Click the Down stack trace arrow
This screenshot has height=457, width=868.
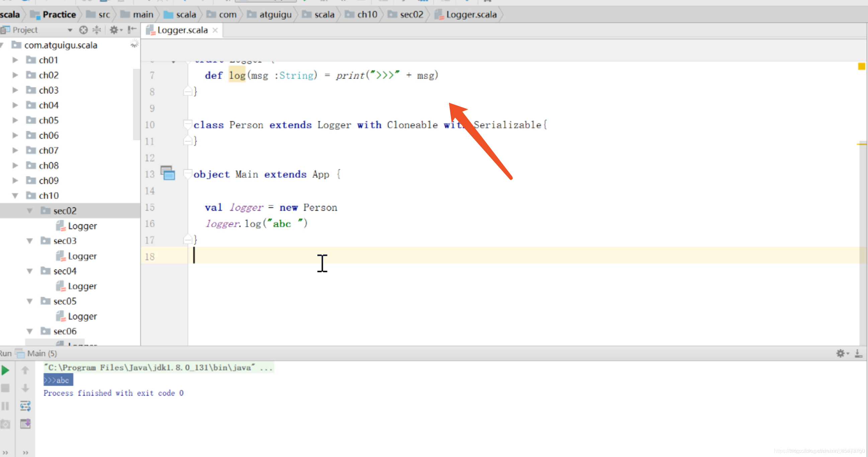point(25,388)
